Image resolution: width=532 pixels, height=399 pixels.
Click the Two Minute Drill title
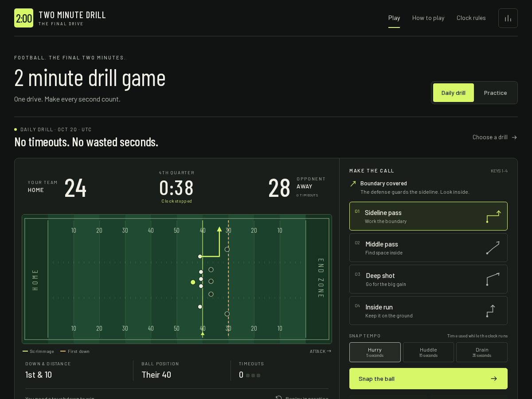[x=72, y=15]
